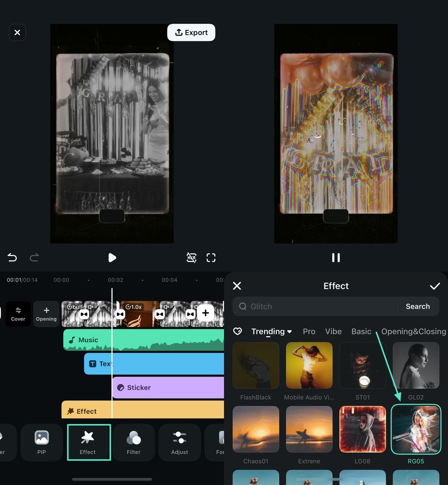This screenshot has height=485, width=448.
Task: Select the FlashBlack effect
Action: [256, 365]
